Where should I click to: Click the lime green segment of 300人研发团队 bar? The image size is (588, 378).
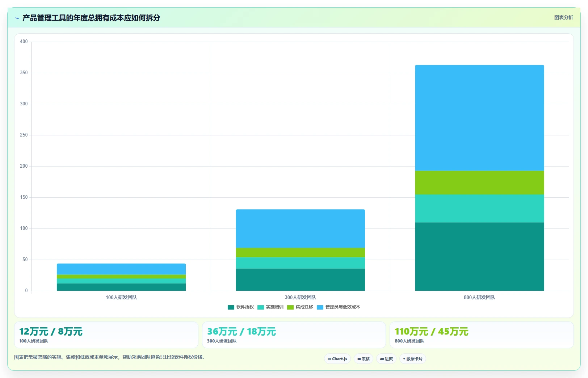tap(301, 252)
